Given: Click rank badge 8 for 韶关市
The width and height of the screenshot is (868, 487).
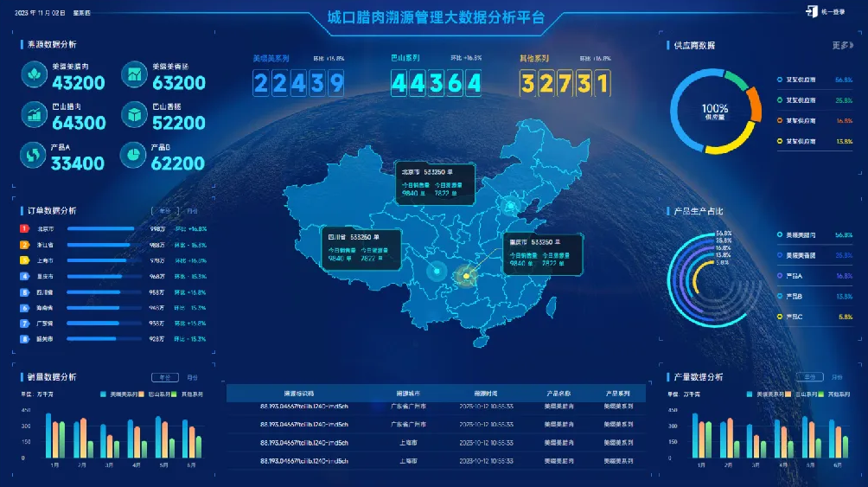Looking at the screenshot, I should tap(24, 338).
